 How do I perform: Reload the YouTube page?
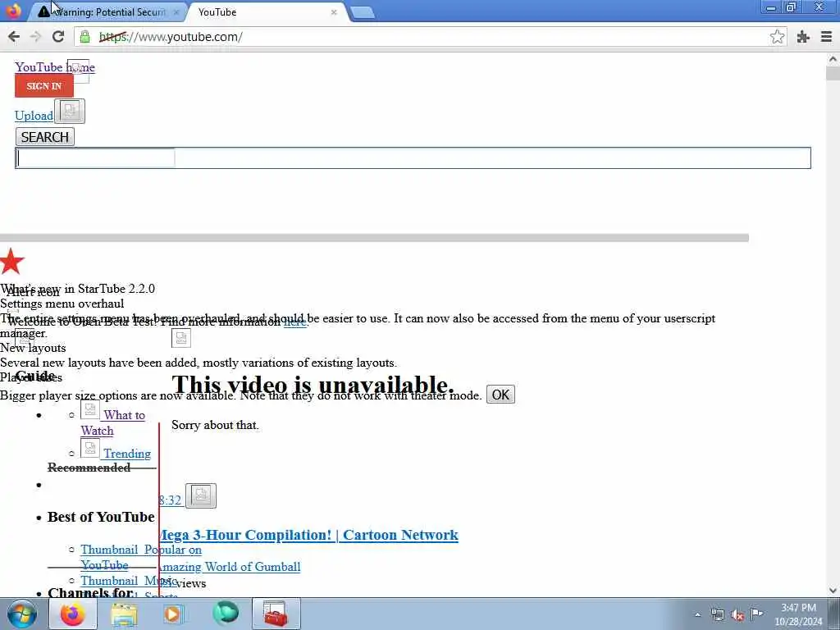[x=58, y=36]
